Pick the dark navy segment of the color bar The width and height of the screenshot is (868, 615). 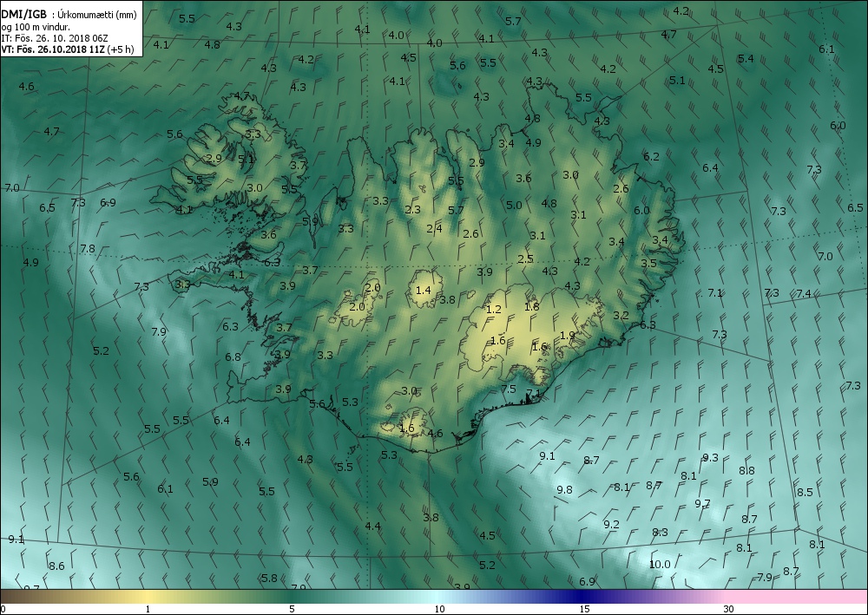(x=582, y=597)
